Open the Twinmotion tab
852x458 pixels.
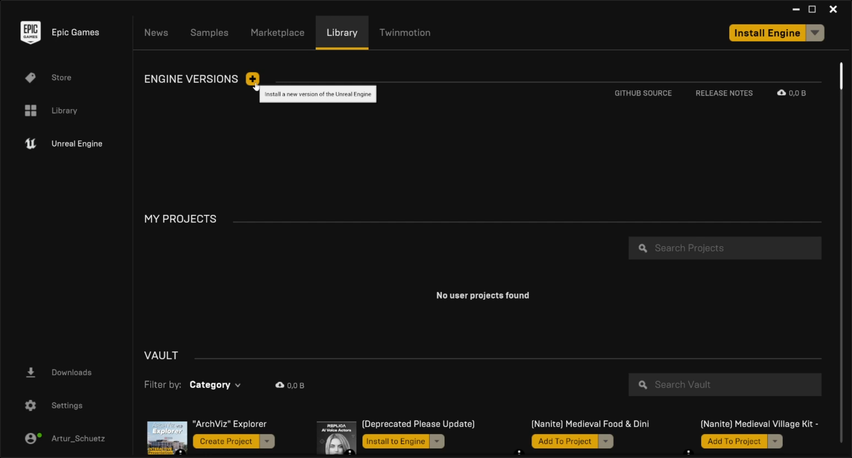[x=405, y=33]
